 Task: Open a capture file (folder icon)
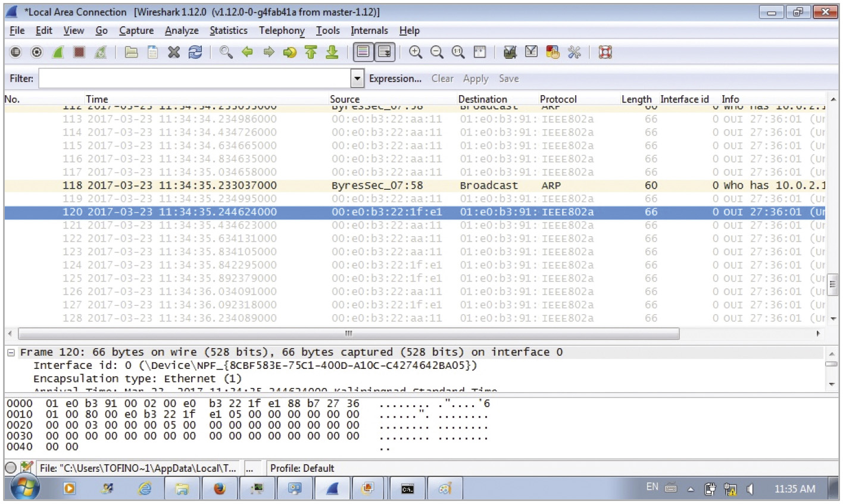pos(132,52)
